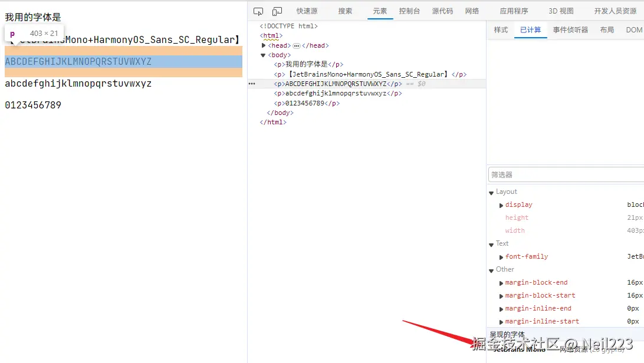The image size is (644, 363).
Task: Click the width computed property
Action: tap(515, 230)
